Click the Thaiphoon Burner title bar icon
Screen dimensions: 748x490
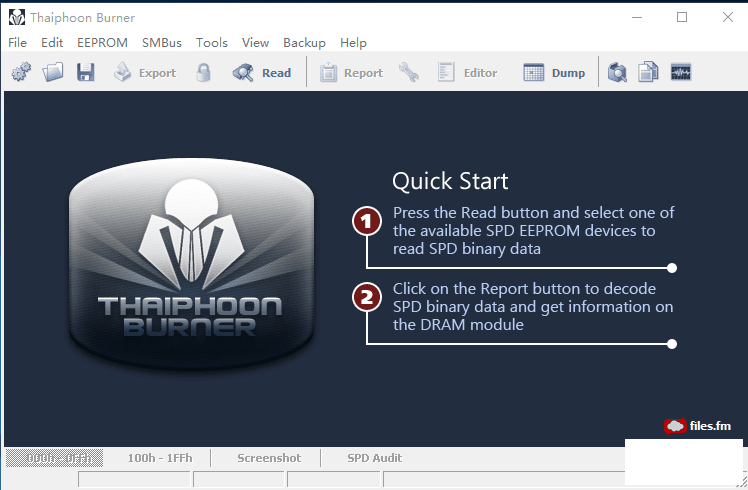coord(17,18)
